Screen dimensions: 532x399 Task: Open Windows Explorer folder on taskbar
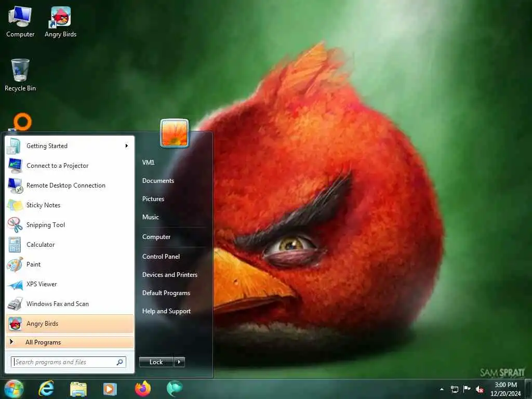(78, 389)
